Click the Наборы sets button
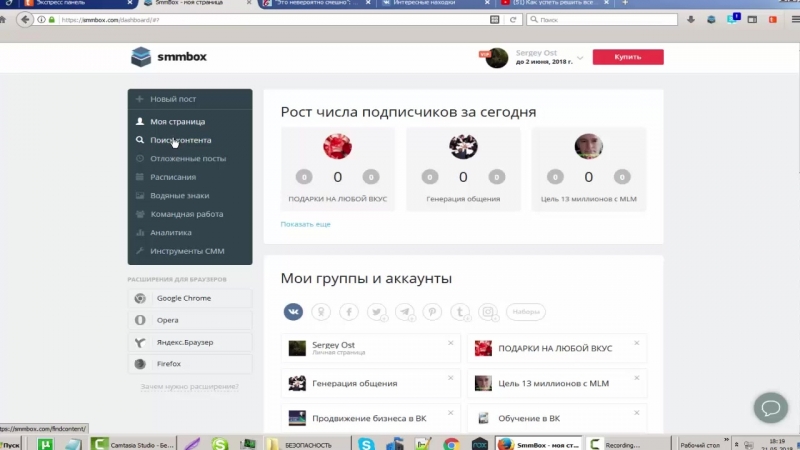Viewport: 800px width, 450px height. [526, 312]
